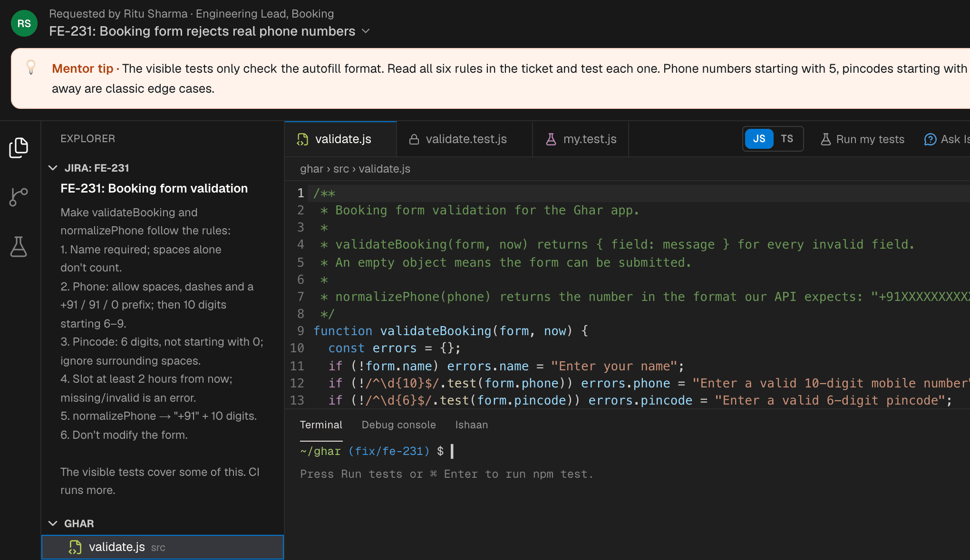Image resolution: width=970 pixels, height=560 pixels.
Task: Open the Ishaan panel tab
Action: (x=471, y=425)
